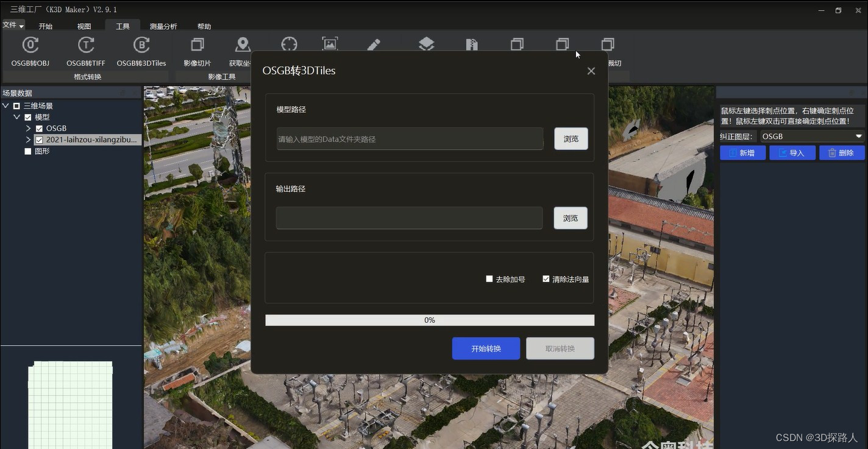Click the crosshair target ribbon icon
The width and height of the screenshot is (868, 449).
click(289, 44)
